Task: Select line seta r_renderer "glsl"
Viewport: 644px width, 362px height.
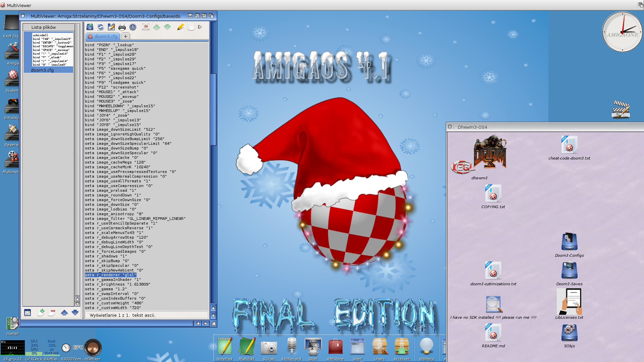Action: point(111,275)
